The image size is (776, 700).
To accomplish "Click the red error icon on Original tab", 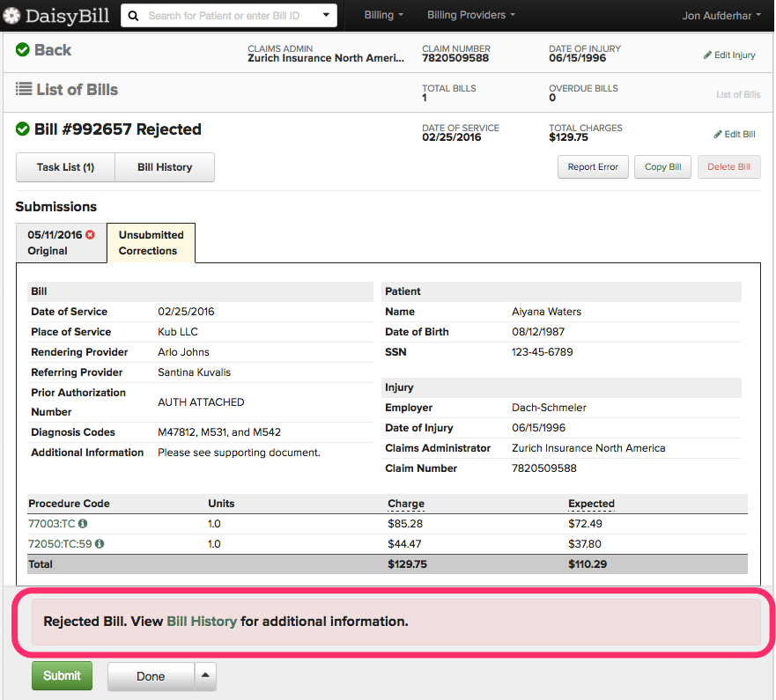I will pyautogui.click(x=90, y=234).
